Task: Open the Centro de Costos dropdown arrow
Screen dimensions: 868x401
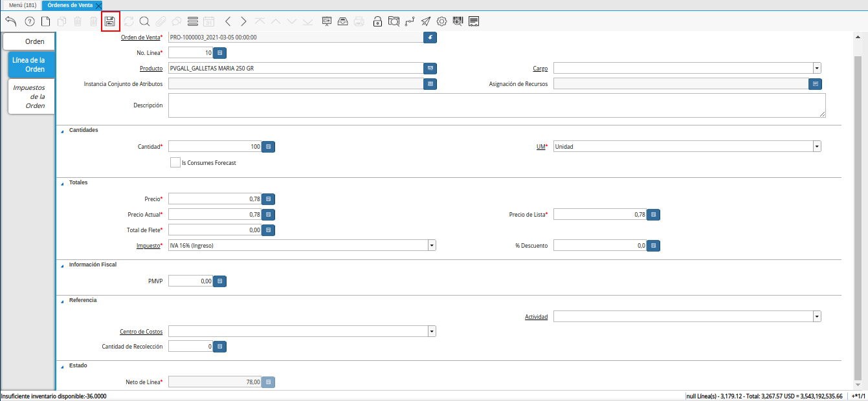Action: pos(432,331)
